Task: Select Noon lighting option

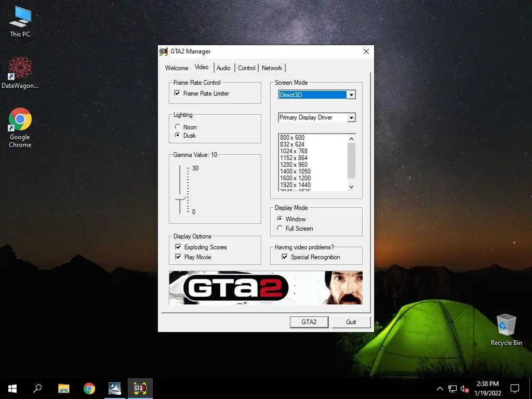Action: coord(177,127)
